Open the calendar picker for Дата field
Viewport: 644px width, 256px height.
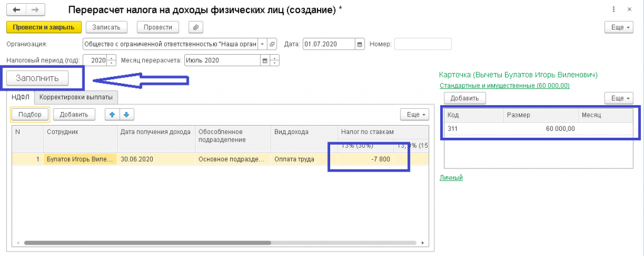pyautogui.click(x=360, y=44)
